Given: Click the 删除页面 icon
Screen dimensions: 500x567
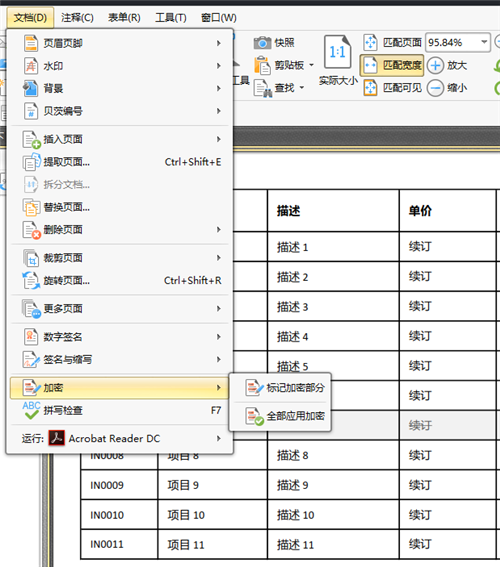Looking at the screenshot, I should click(31, 230).
